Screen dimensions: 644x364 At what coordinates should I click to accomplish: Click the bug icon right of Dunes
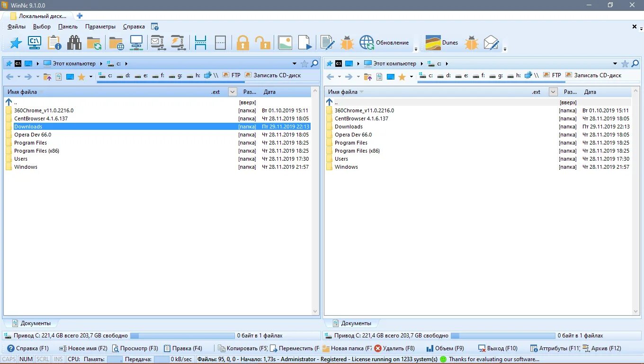472,43
